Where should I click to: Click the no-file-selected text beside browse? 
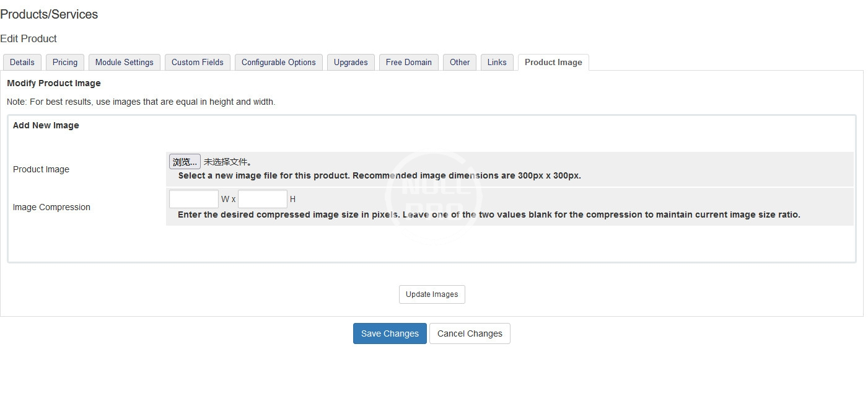click(228, 162)
